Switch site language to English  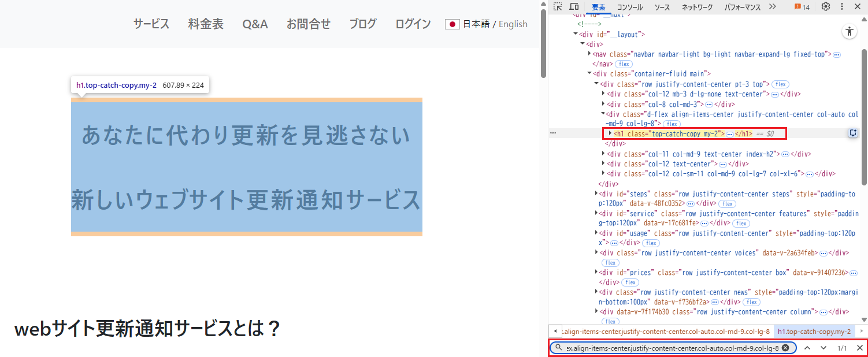point(513,24)
